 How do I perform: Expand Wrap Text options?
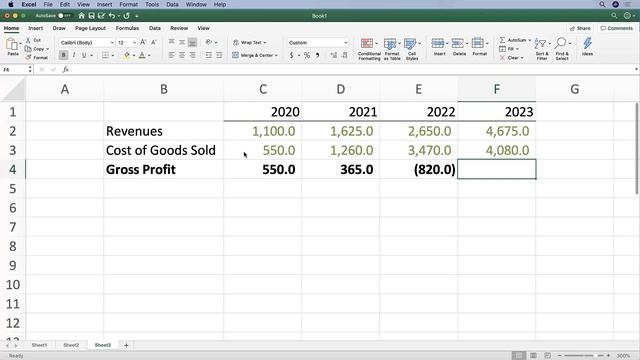coord(265,42)
